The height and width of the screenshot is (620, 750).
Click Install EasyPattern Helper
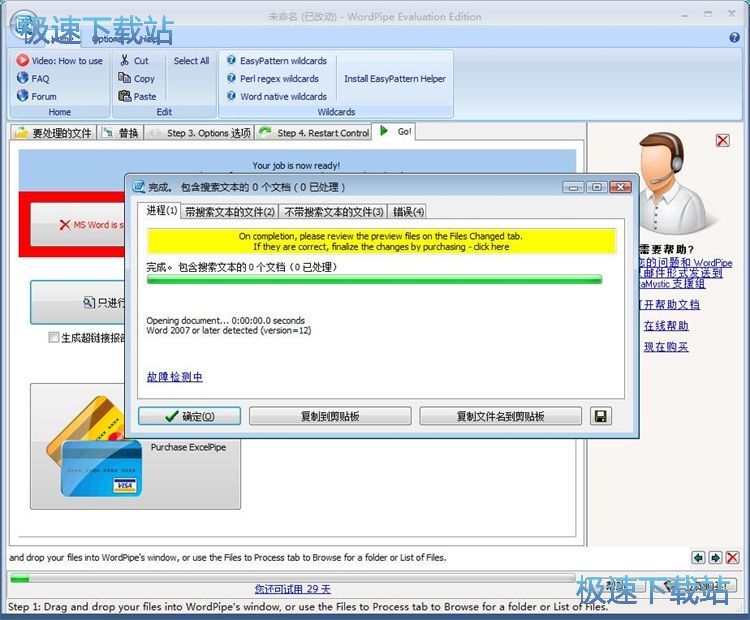[395, 78]
